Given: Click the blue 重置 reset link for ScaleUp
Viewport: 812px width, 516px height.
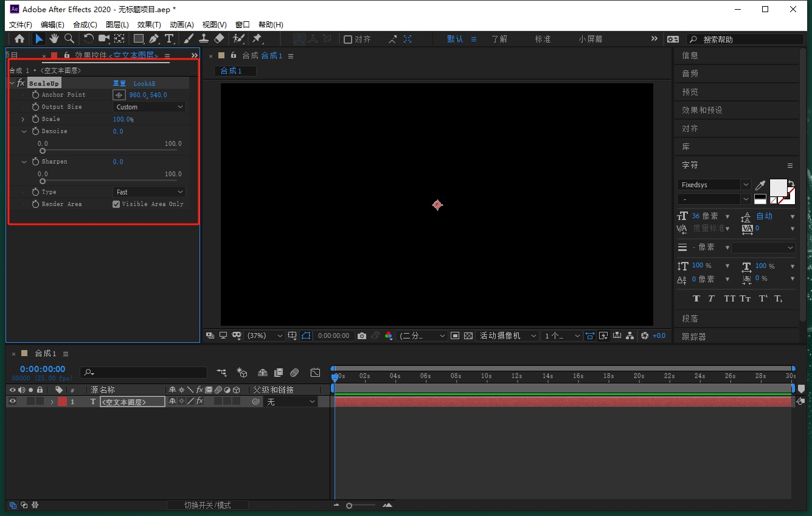Looking at the screenshot, I should click(119, 83).
